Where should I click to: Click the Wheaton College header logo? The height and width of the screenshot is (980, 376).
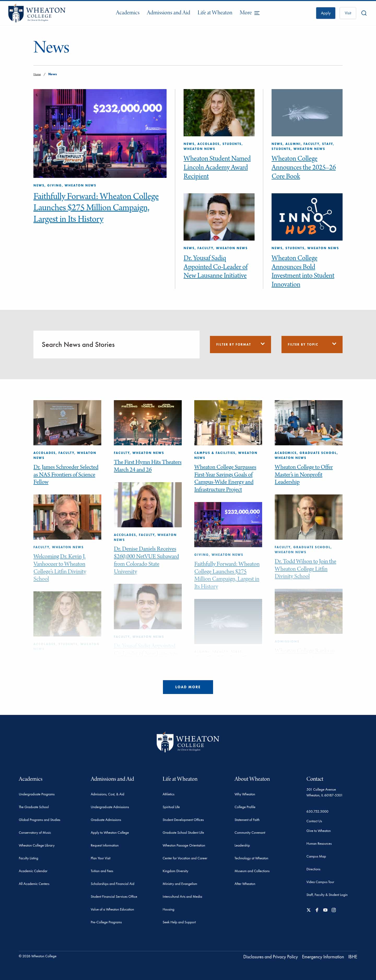click(x=37, y=13)
